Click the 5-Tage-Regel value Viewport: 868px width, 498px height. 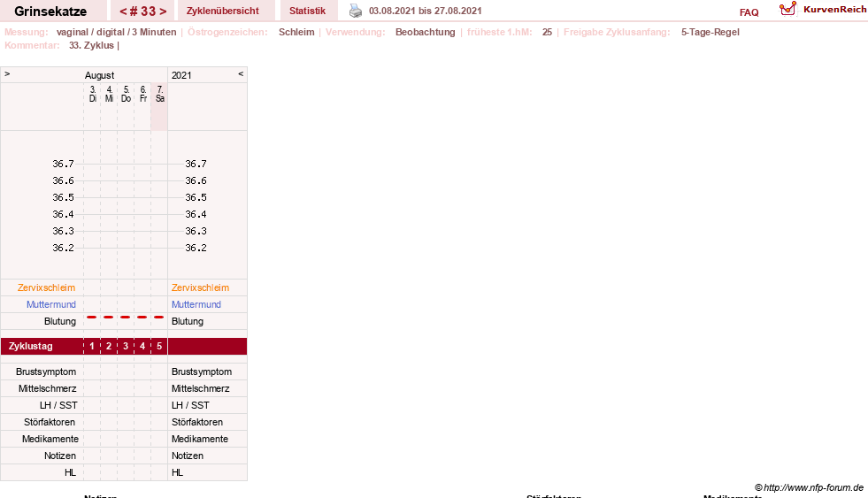tap(711, 32)
